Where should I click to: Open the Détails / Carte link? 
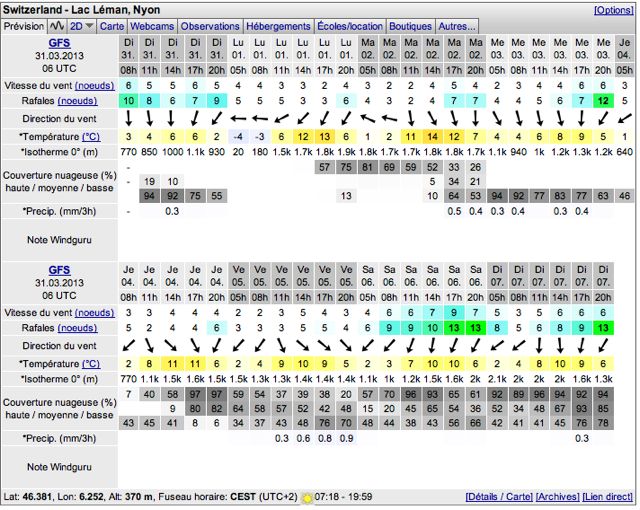499,497
